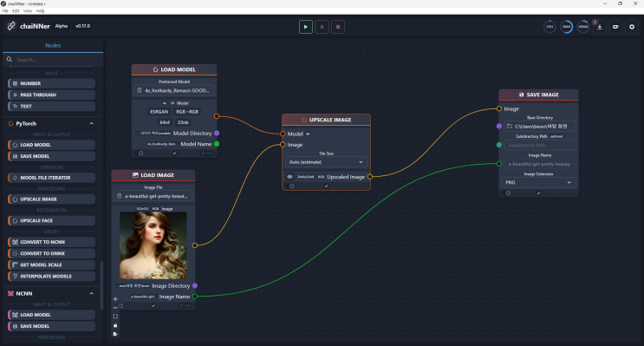Screen dimensions: 644x346
Task: Select the Number node in Value section
Action: [x=51, y=83]
